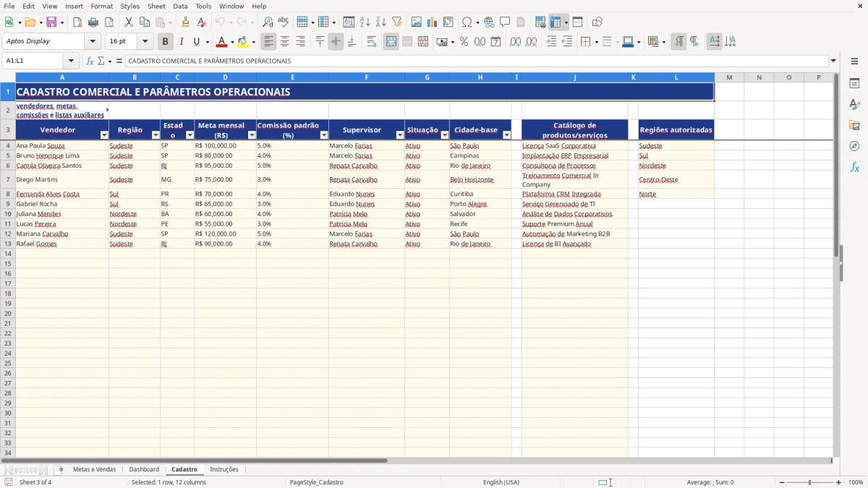The image size is (868, 488).
Task: Expand the Name Box dropdown
Action: click(71, 61)
